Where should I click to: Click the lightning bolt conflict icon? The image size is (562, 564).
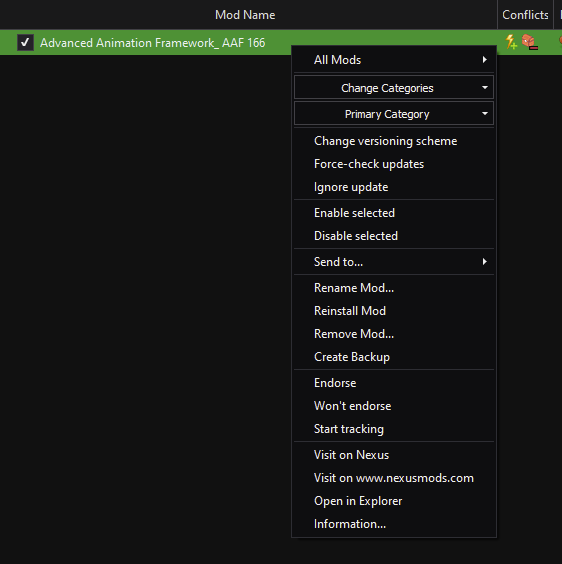tap(511, 42)
